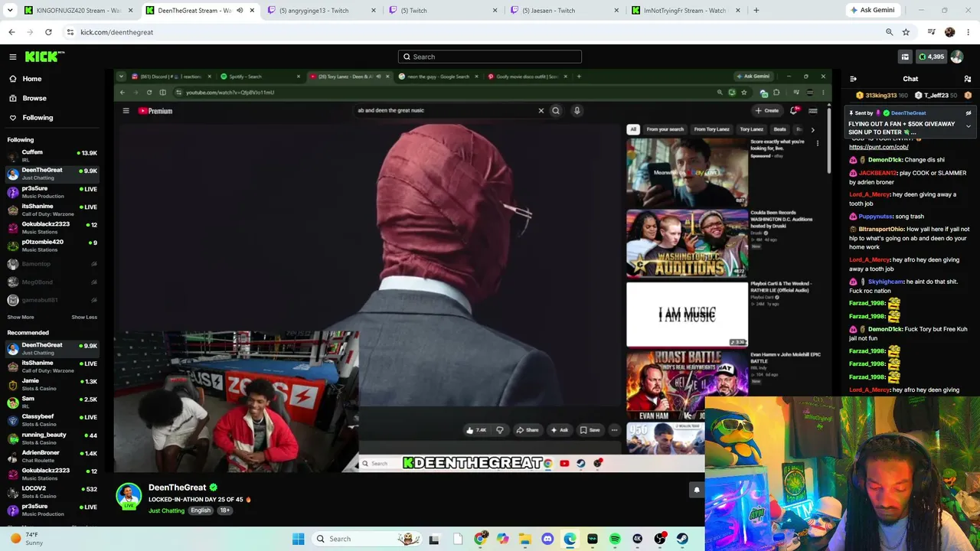The image size is (980, 551).
Task: Open the 4,395 KICKs balance
Action: pyautogui.click(x=931, y=57)
